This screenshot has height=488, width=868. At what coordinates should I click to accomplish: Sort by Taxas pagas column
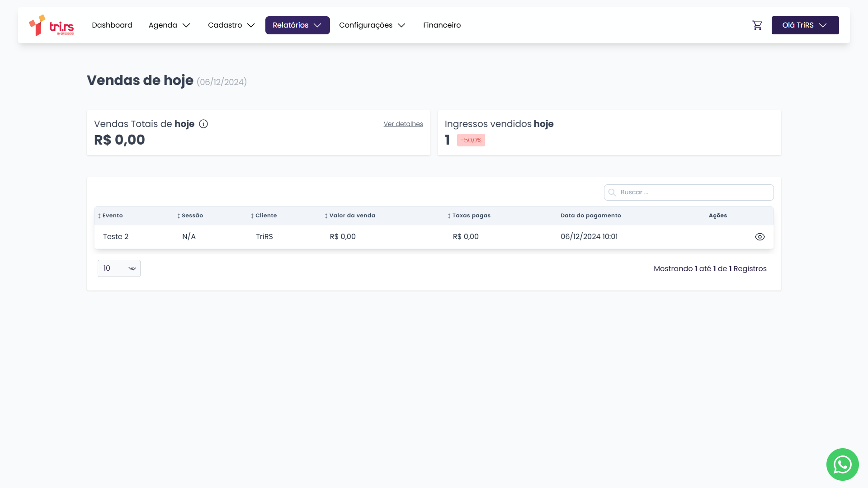(469, 216)
